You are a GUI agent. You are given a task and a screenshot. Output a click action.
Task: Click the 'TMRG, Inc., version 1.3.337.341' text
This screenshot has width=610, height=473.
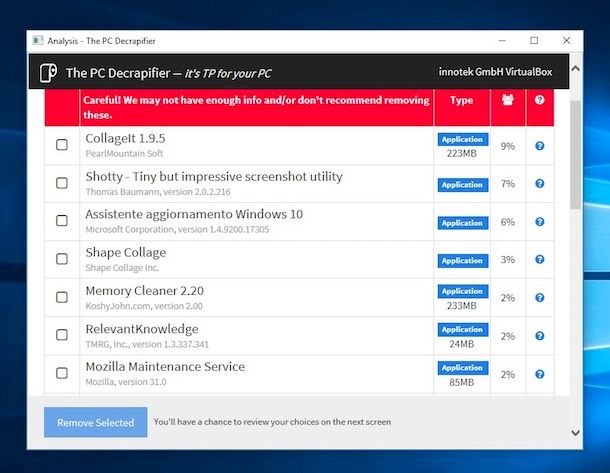(147, 344)
